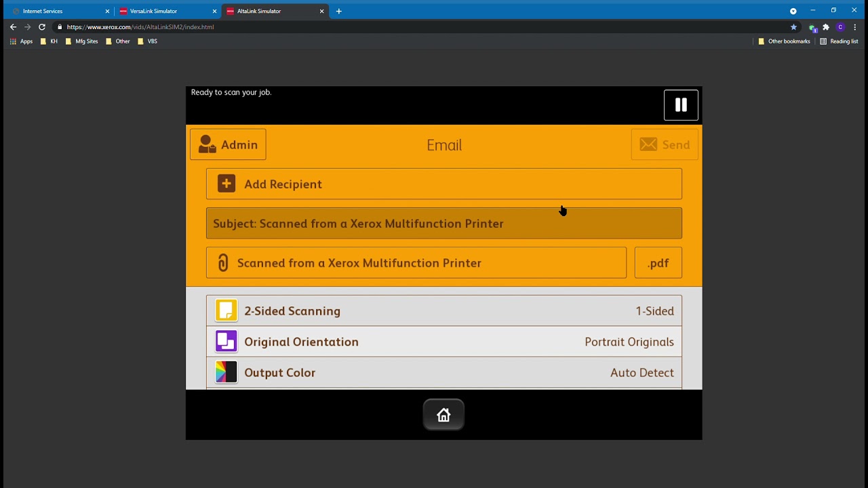The image size is (868, 488).
Task: Open the Chrome three-dot menu
Action: point(855,27)
